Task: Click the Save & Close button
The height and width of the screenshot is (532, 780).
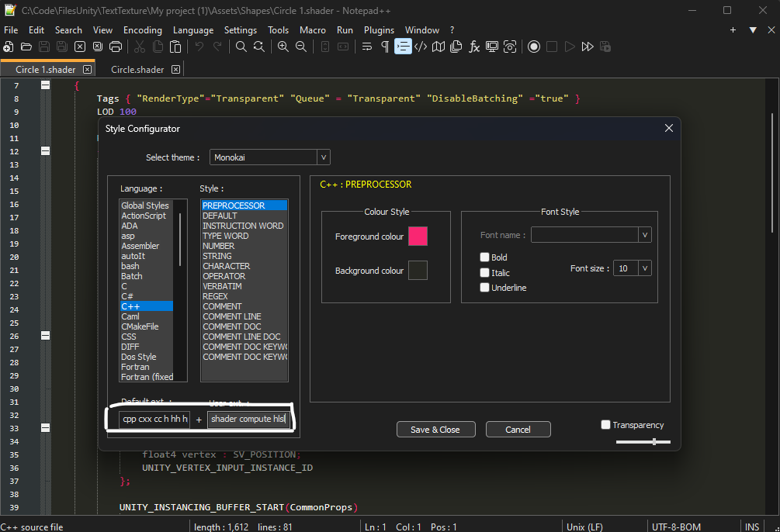Action: (435, 430)
